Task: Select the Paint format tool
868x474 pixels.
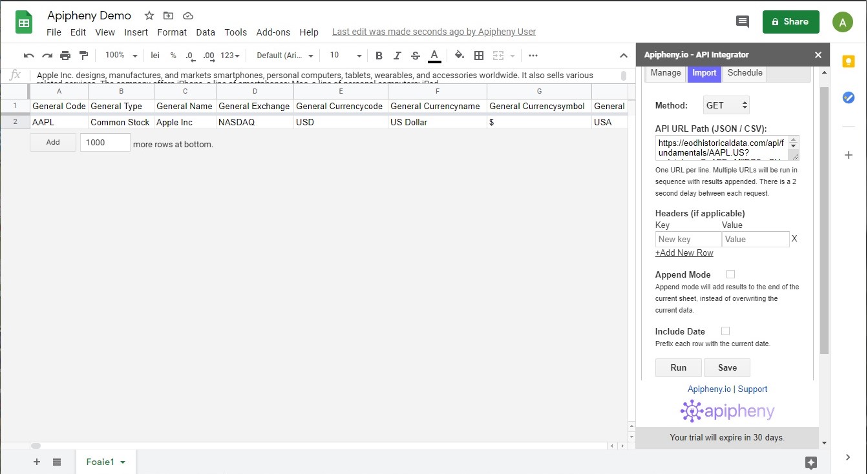Action: point(83,56)
